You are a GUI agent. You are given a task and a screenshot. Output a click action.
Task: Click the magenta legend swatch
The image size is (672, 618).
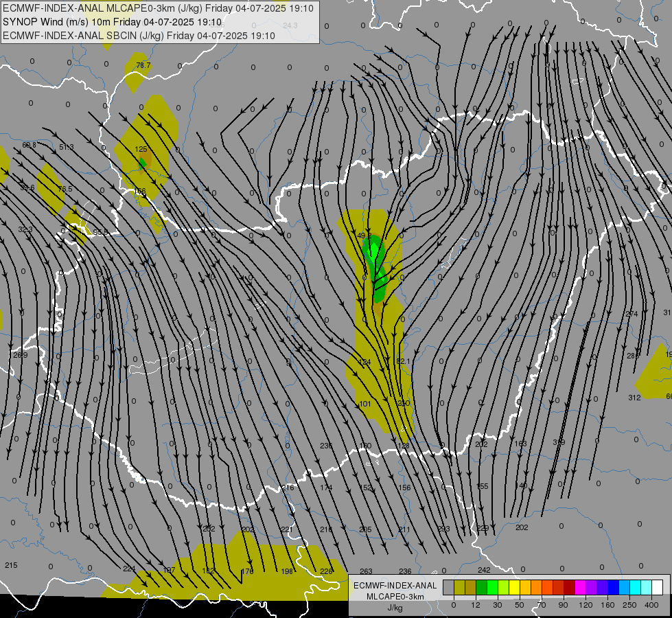click(580, 587)
